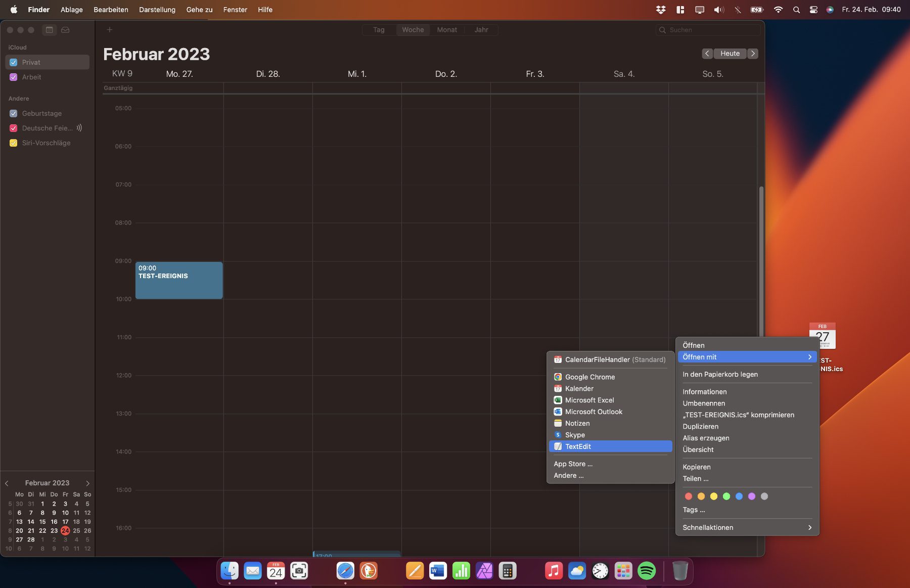This screenshot has height=588, width=910.
Task: Open Mail from the Dock
Action: click(253, 571)
